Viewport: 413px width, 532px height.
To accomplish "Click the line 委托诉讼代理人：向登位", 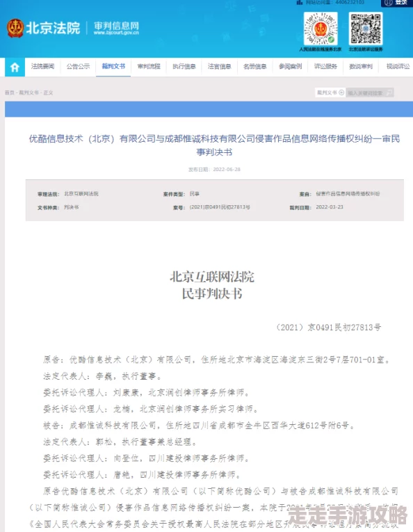I will click(x=147, y=458).
